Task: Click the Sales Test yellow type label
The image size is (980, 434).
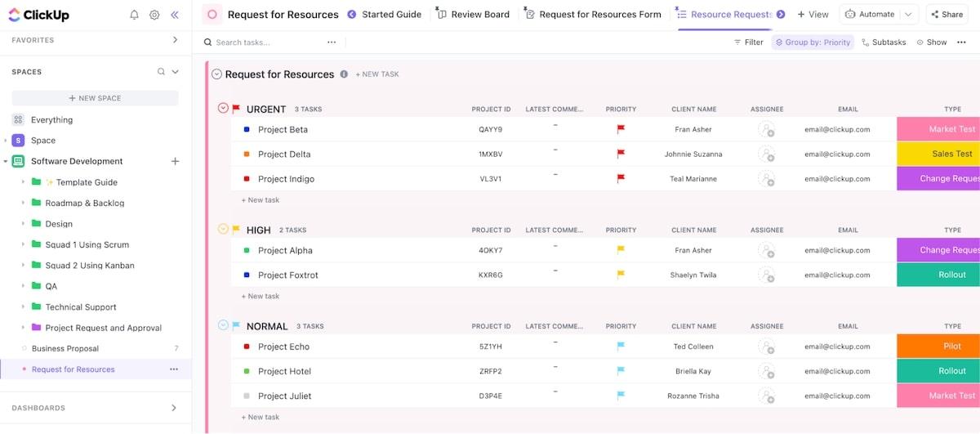Action: point(938,154)
